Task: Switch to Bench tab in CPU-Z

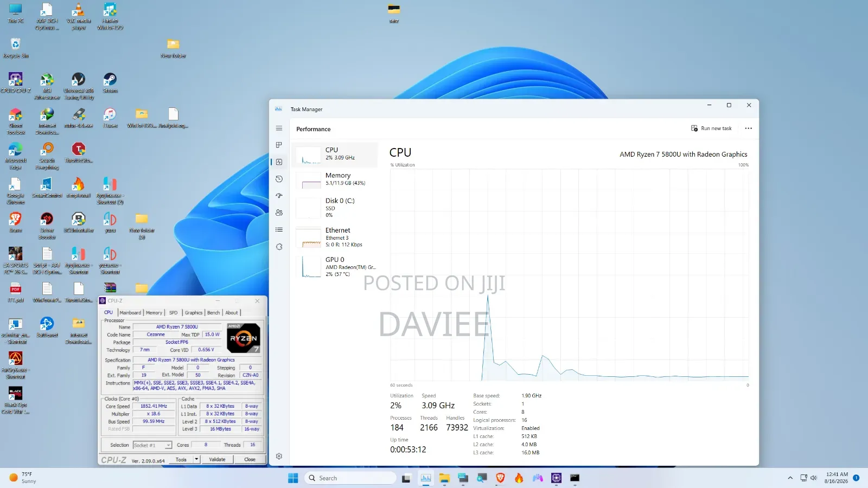Action: (214, 313)
